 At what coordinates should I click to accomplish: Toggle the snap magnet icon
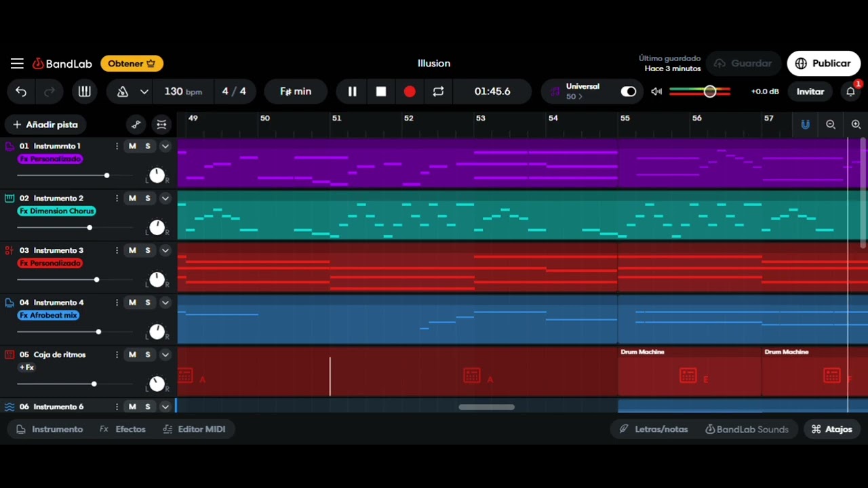805,125
